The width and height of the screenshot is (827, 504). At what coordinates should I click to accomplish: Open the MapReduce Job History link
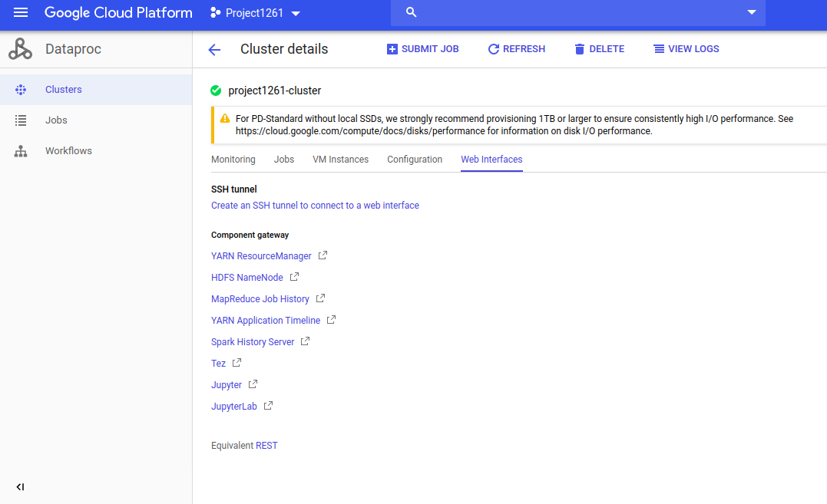click(x=260, y=299)
